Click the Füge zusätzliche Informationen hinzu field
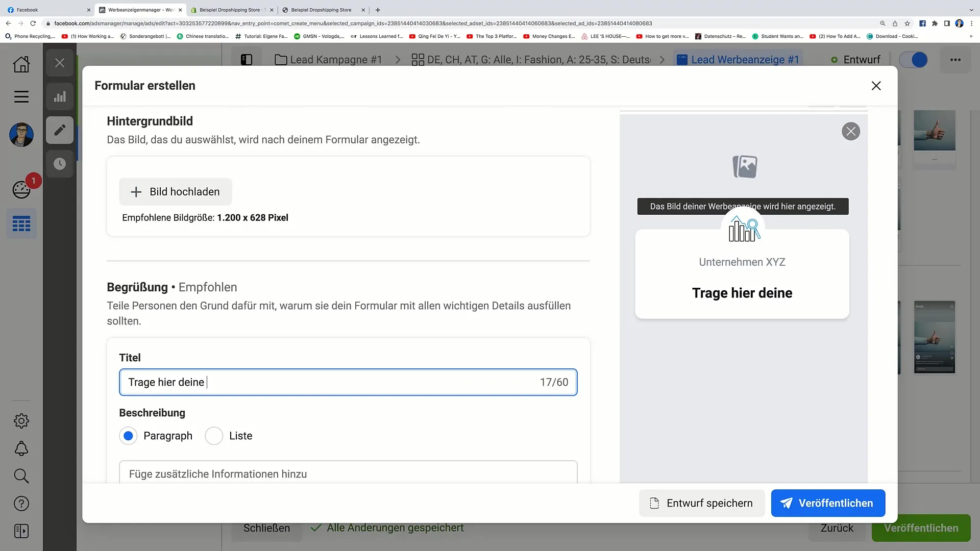The height and width of the screenshot is (551, 980). pos(348,473)
